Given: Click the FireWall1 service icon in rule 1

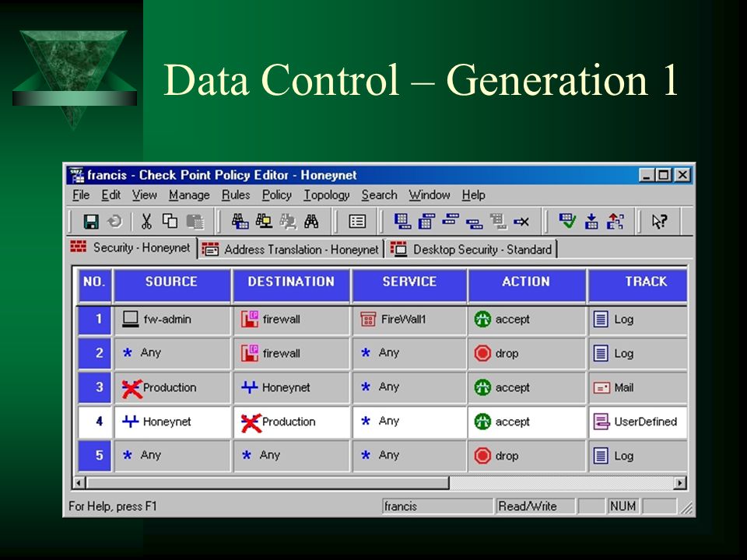Looking at the screenshot, I should [x=368, y=319].
